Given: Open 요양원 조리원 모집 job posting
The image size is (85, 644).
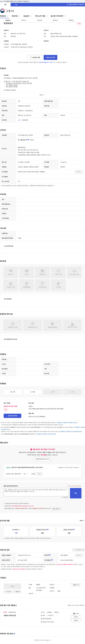Looking at the screenshot, I should (x=10, y=616).
